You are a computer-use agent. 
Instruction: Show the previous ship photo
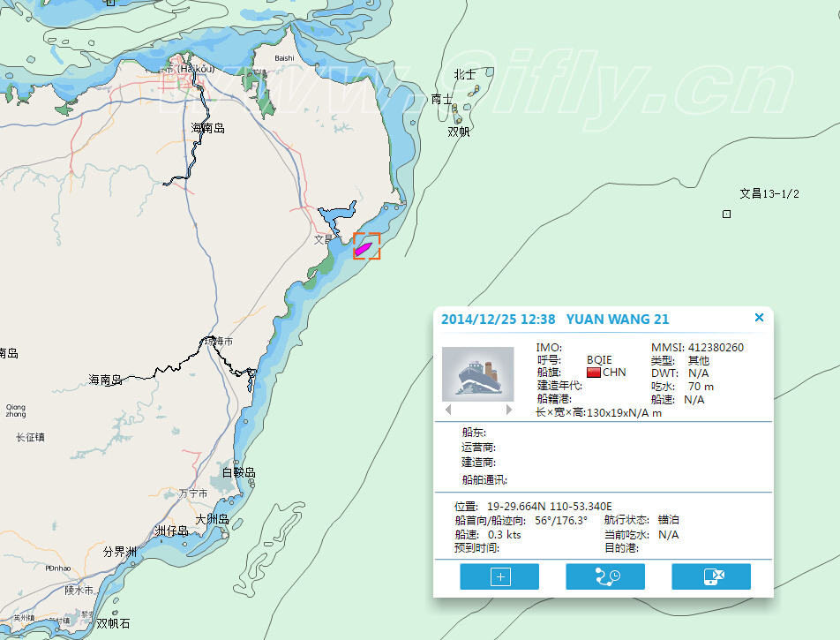coord(448,410)
